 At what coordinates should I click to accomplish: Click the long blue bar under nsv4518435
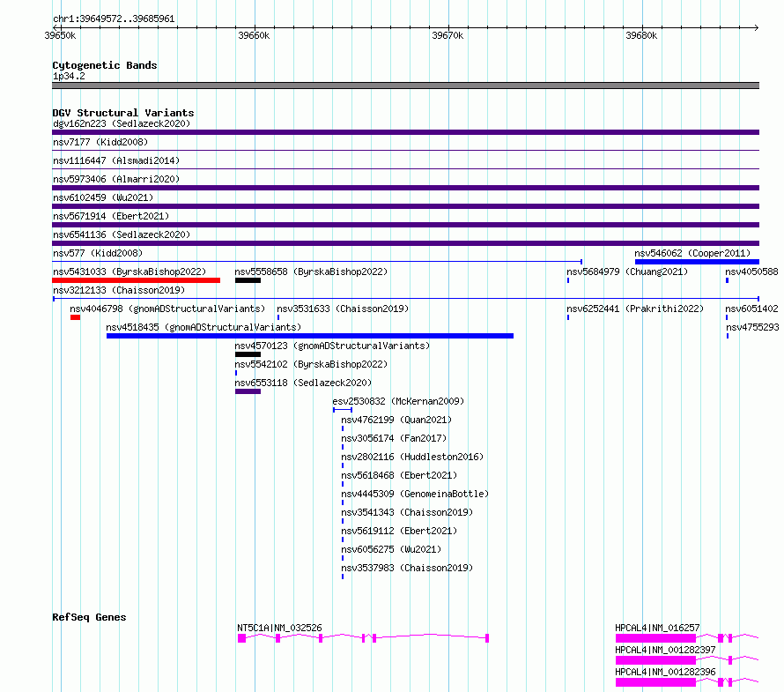(310, 336)
